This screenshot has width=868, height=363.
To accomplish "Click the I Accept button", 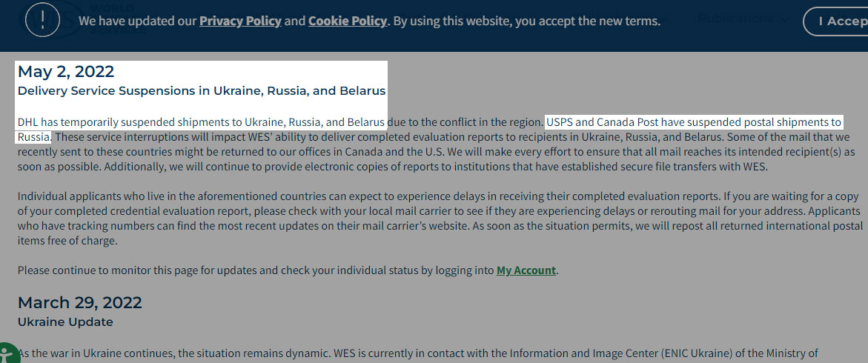I will 837,21.
